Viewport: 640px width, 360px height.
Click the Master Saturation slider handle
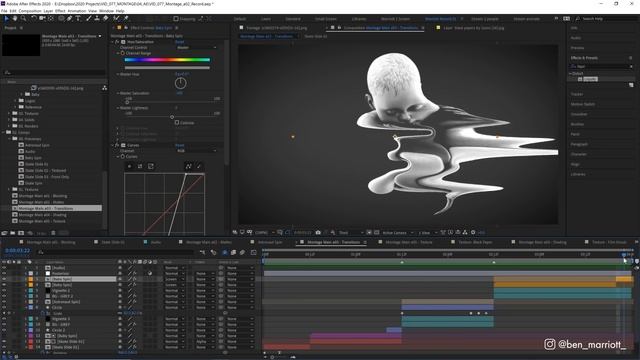click(x=127, y=102)
